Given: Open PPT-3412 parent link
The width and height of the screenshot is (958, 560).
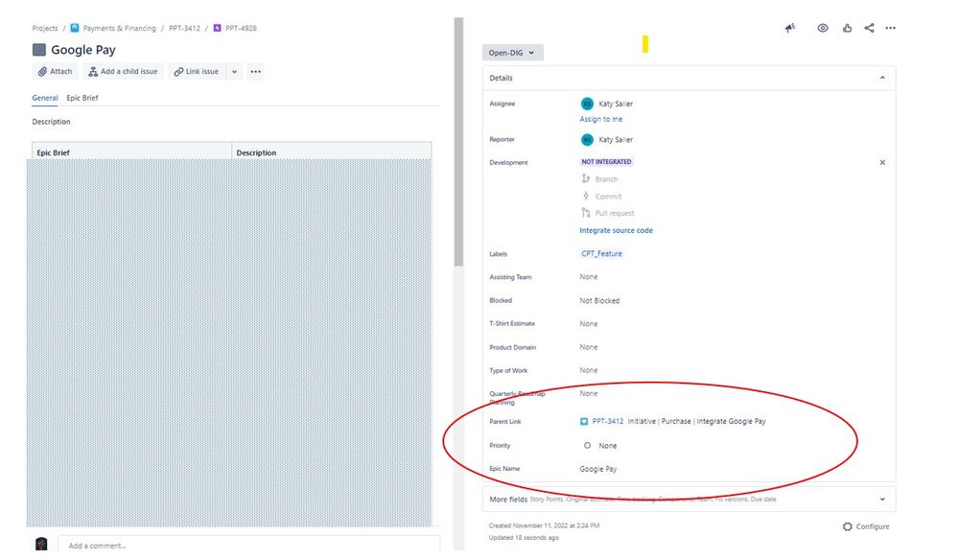Looking at the screenshot, I should click(x=608, y=421).
